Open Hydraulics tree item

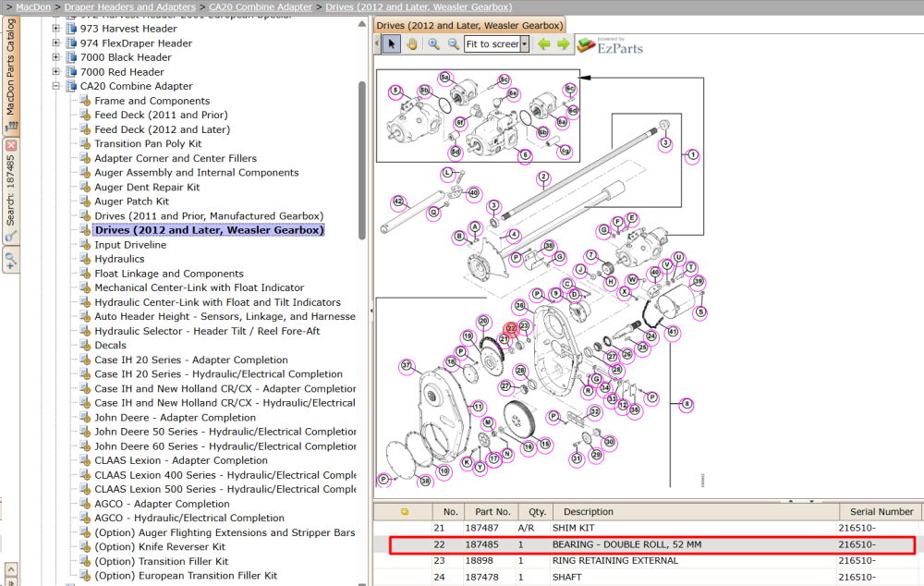pos(119,259)
